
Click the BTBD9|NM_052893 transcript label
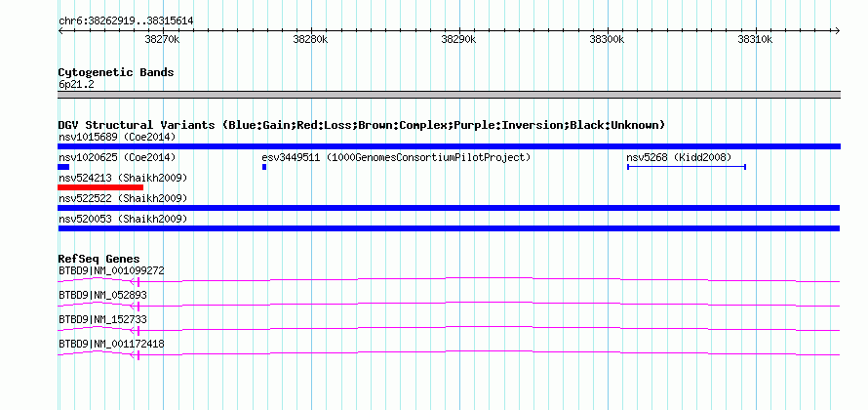click(102, 295)
